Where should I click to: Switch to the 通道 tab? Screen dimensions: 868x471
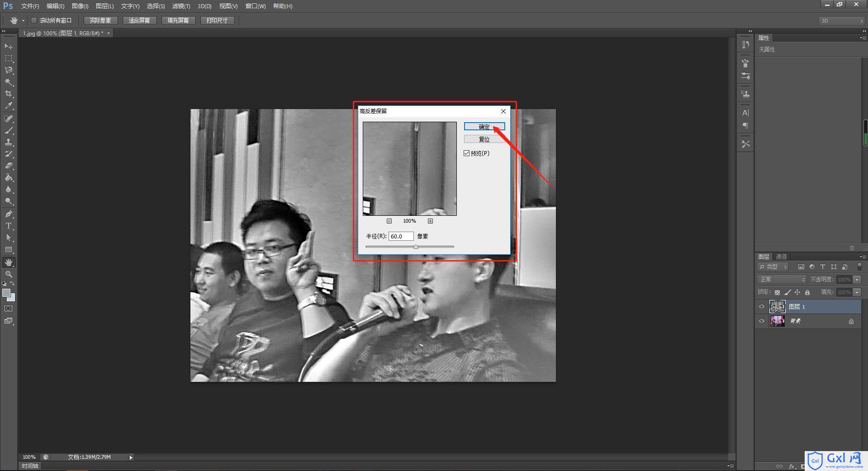pos(781,257)
